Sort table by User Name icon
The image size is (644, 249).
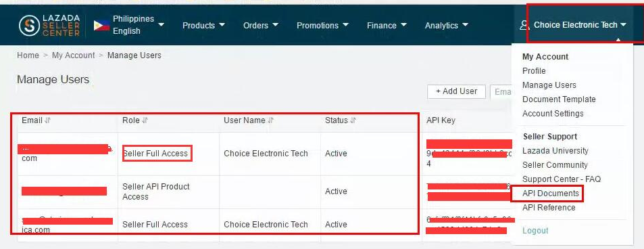pyautogui.click(x=270, y=120)
